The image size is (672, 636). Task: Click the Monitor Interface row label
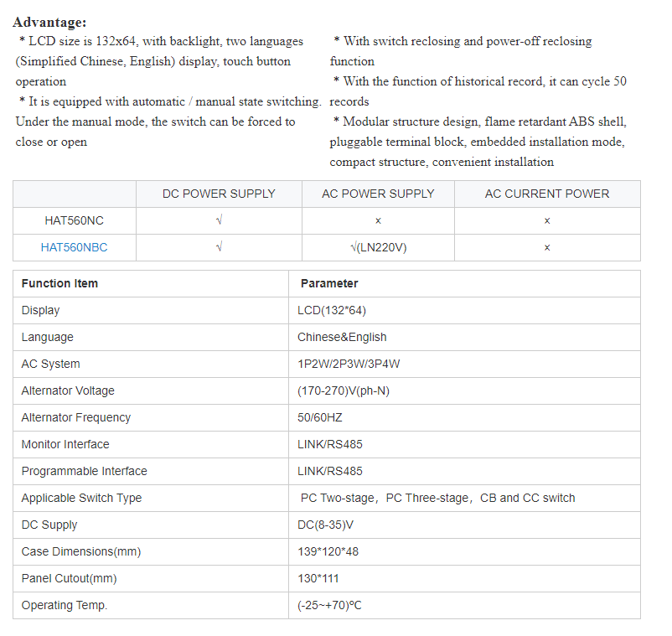coord(65,444)
